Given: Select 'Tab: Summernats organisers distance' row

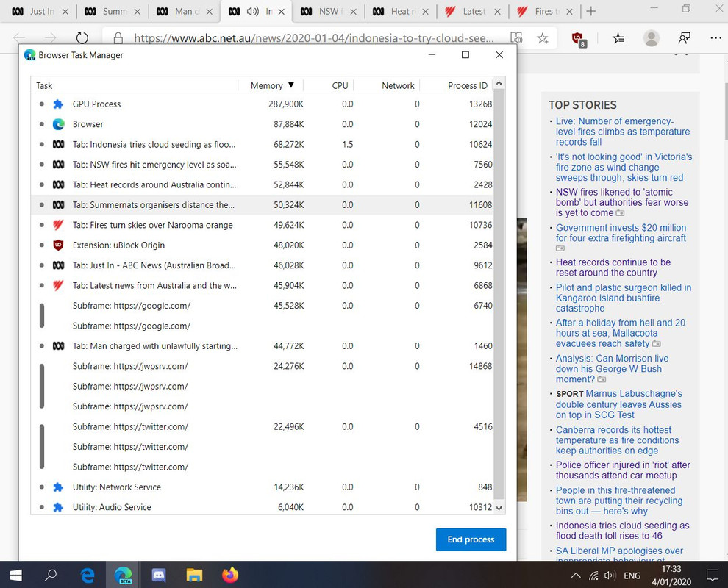Looking at the screenshot, I should pos(262,204).
